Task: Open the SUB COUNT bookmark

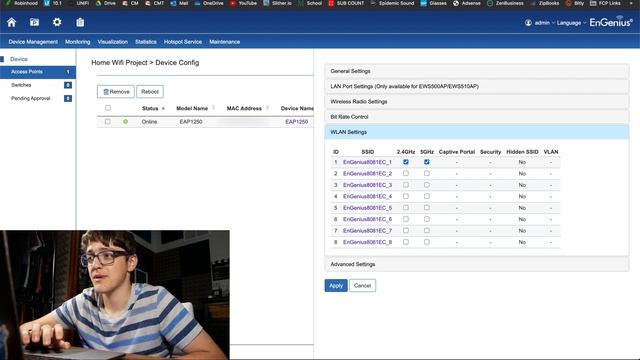Action: (x=346, y=3)
